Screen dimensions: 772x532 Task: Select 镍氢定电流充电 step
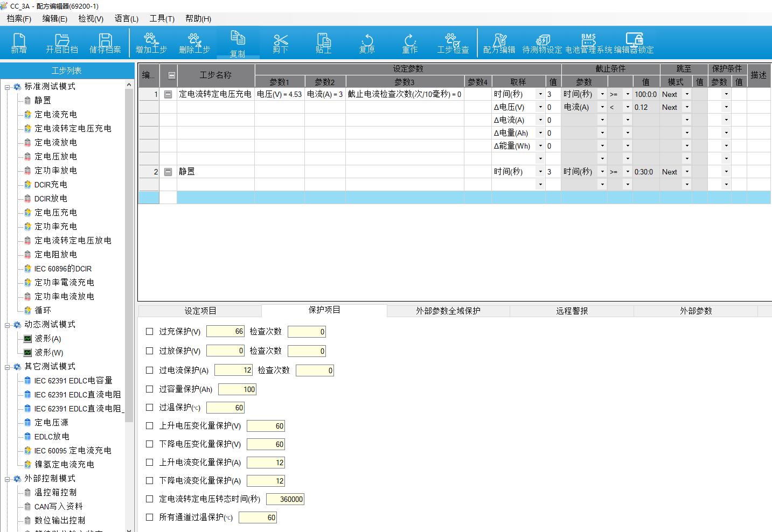click(x=64, y=465)
